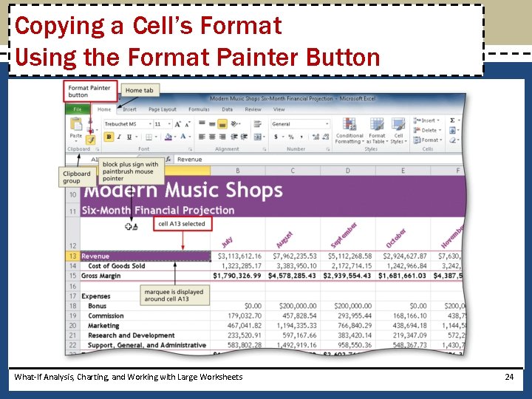Image resolution: width=532 pixels, height=399 pixels.
Task: Click the Format Painter brush icon
Action: tap(90, 139)
